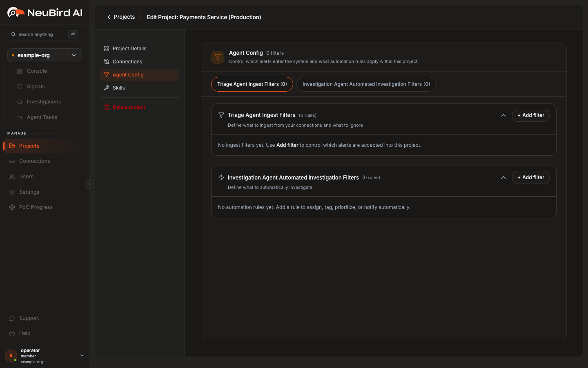Click the "0 filters" count label
The width and height of the screenshot is (588, 368).
click(275, 53)
